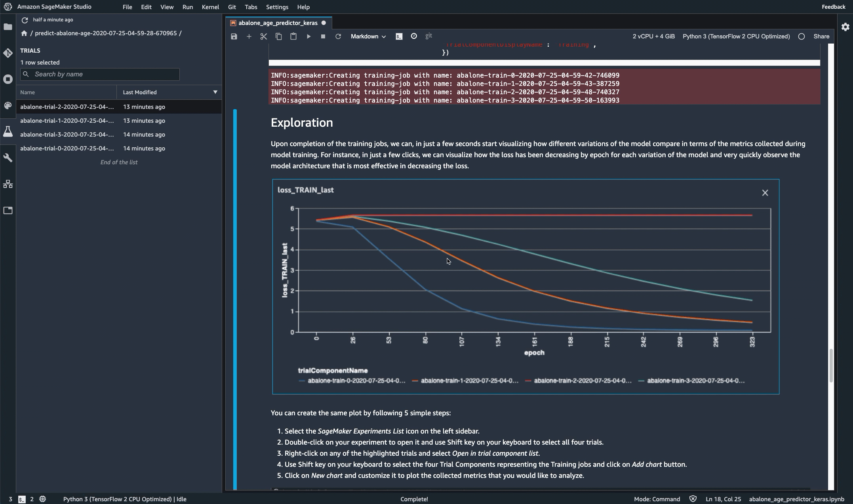Open the Settings menu
Viewport: 853px width, 504px height.
coord(277,7)
